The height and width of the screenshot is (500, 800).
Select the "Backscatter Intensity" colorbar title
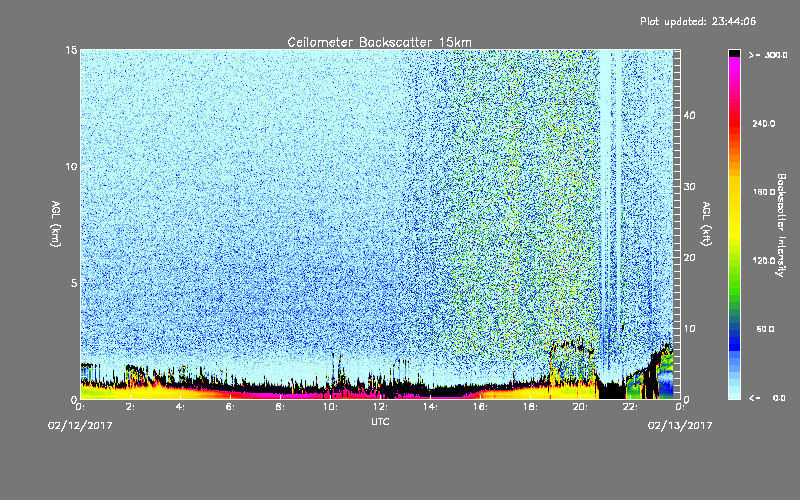point(781,225)
